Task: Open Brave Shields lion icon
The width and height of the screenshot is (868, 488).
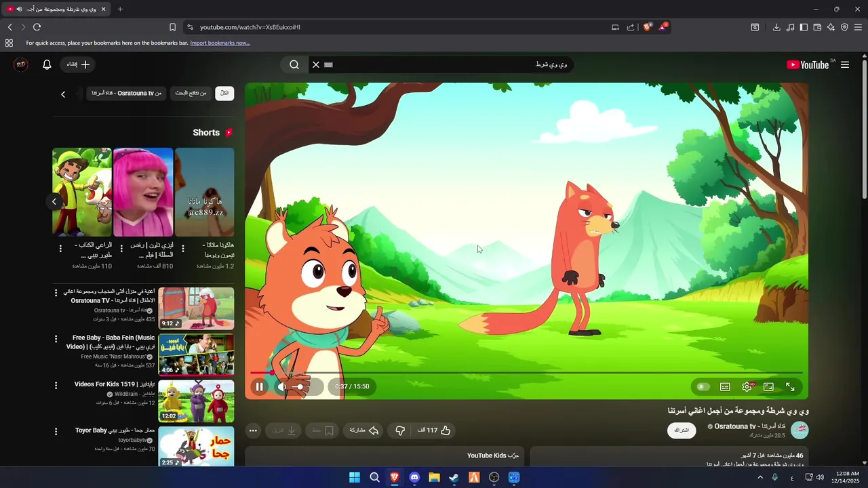Action: [647, 27]
